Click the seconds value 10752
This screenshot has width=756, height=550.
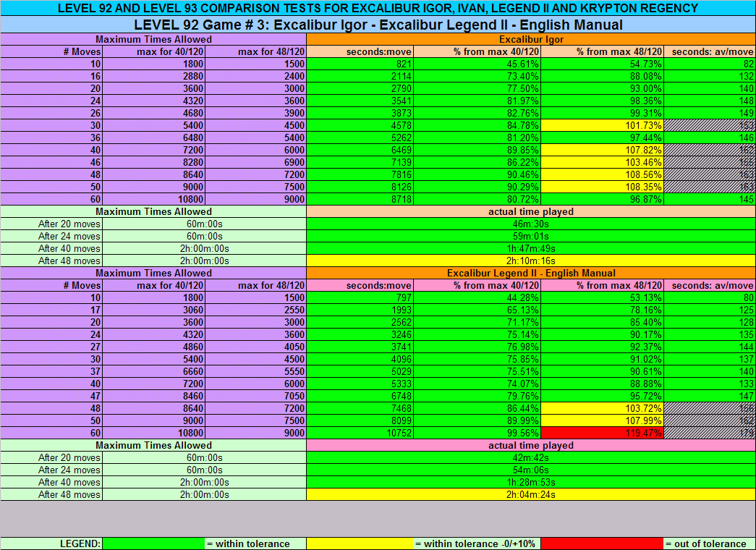[360, 433]
